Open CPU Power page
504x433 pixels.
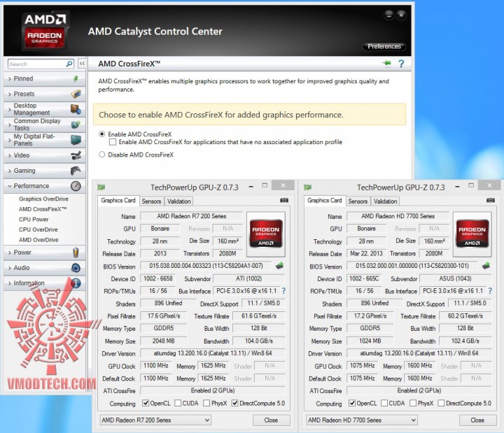click(x=34, y=220)
